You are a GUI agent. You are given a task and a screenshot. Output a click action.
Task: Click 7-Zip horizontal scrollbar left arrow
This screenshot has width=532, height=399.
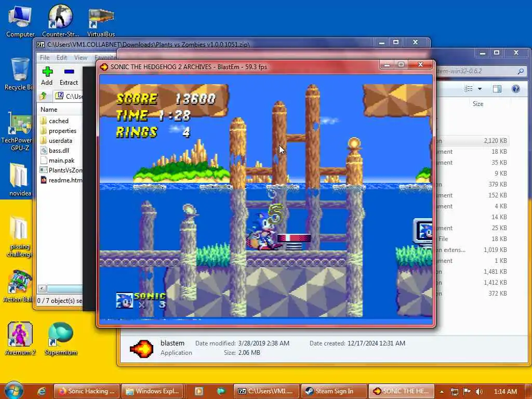click(42, 289)
